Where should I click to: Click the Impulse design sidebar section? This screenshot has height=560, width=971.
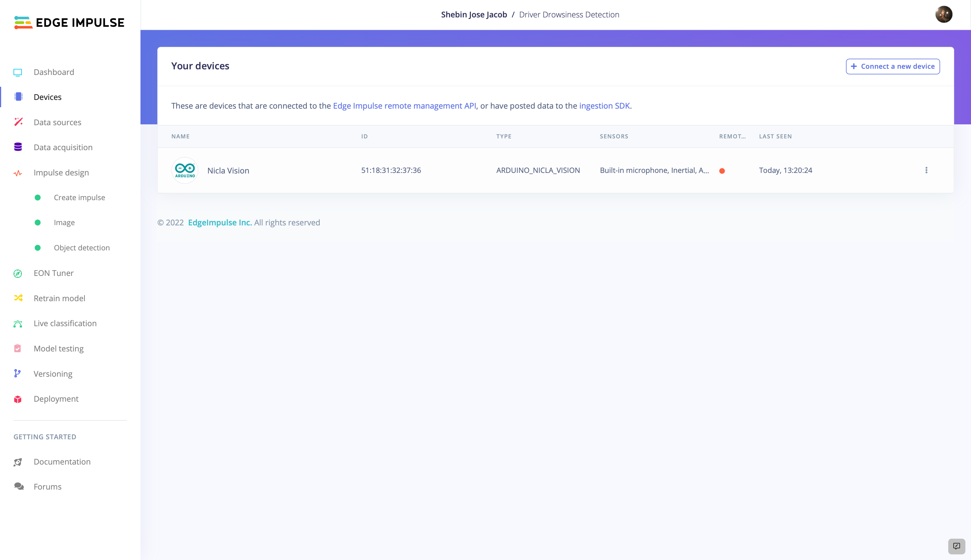coord(61,173)
